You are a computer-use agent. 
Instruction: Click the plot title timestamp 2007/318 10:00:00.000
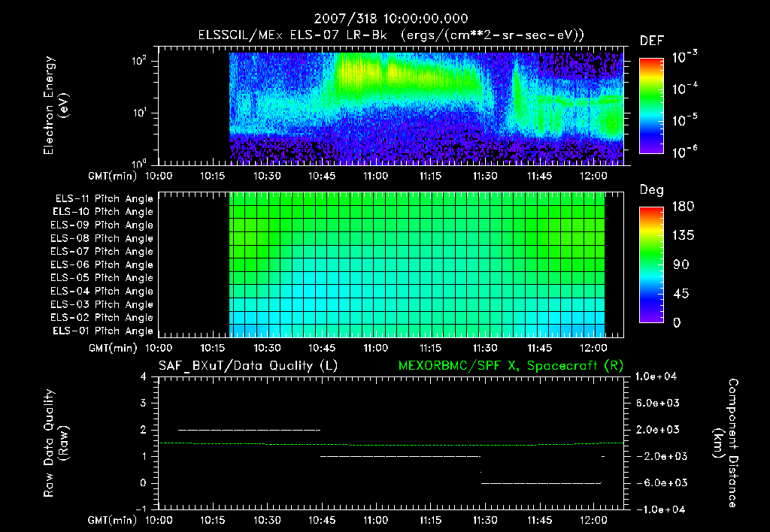(391, 19)
